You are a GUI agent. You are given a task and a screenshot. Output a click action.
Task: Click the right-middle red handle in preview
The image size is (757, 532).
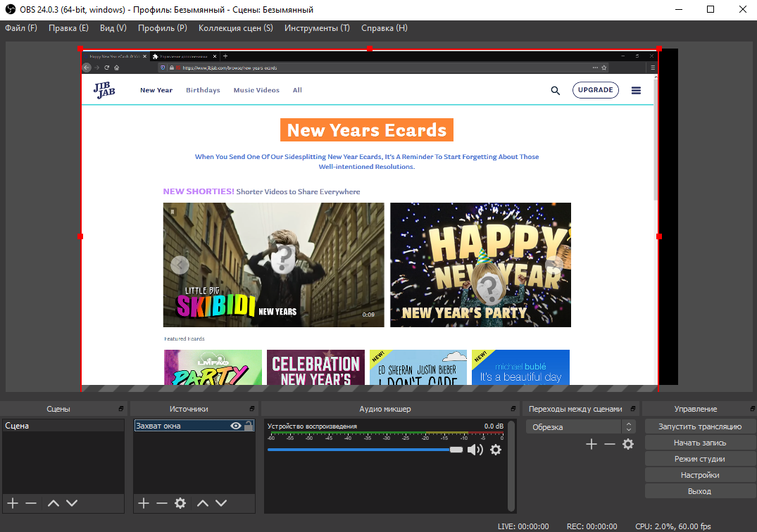pos(659,236)
